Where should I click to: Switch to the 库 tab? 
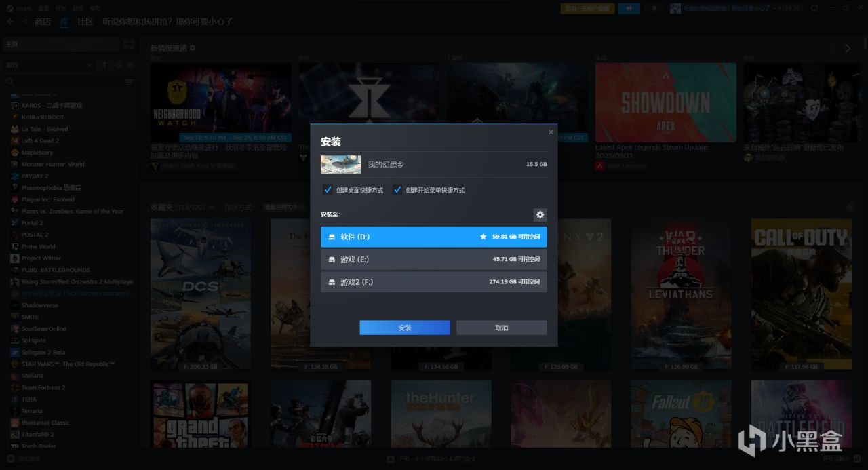click(64, 22)
